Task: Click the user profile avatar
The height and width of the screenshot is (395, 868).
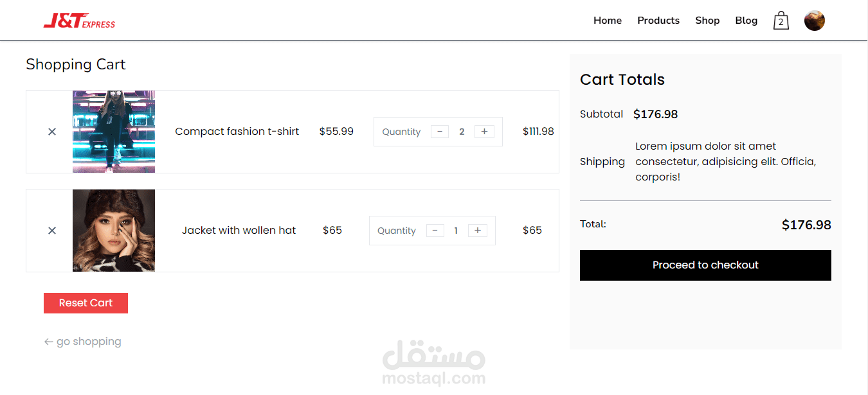Action: coord(814,21)
